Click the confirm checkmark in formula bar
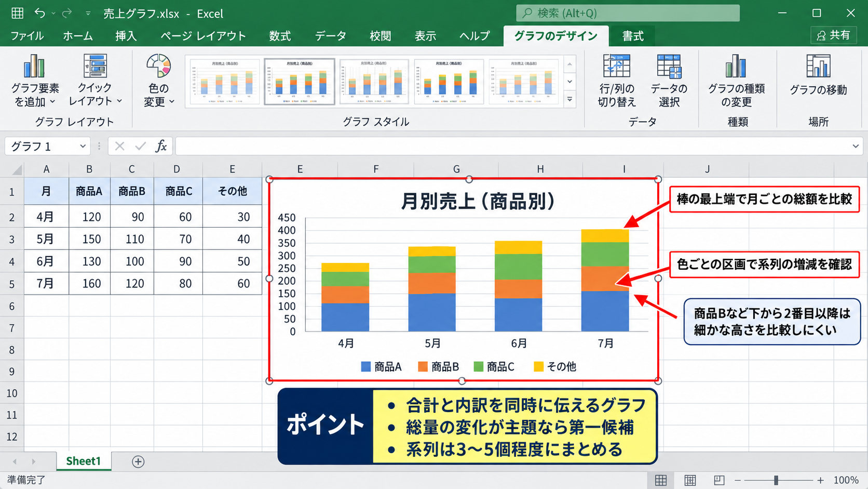Viewport: 868px width, 489px height. pyautogui.click(x=140, y=146)
